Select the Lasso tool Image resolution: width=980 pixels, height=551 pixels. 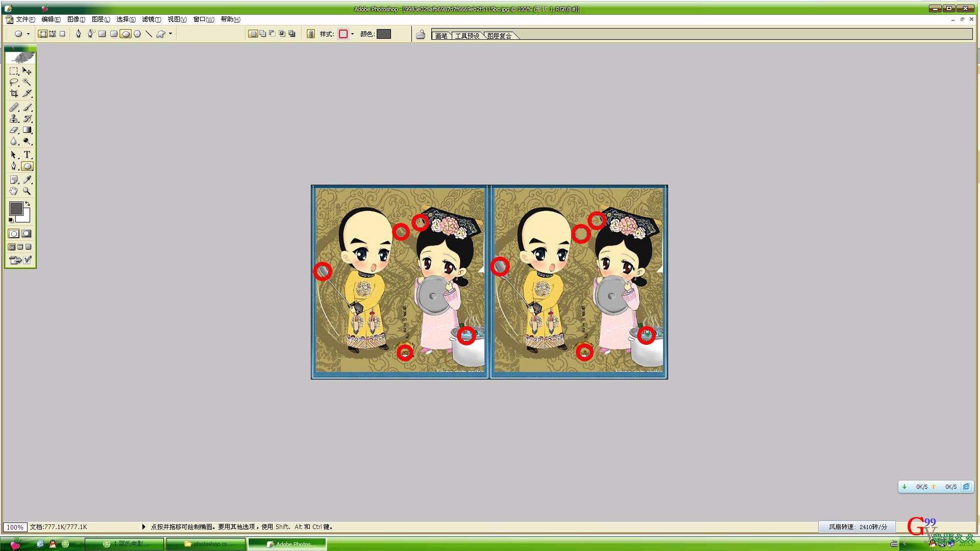14,82
